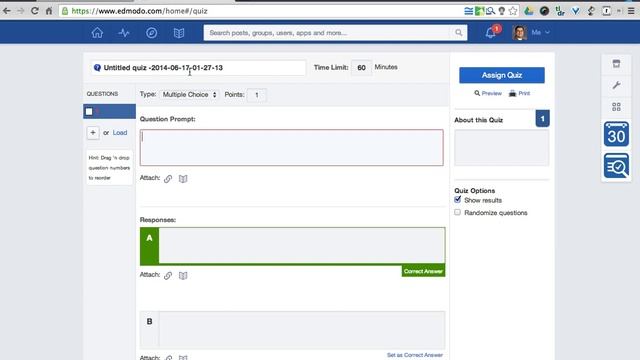Image resolution: width=640 pixels, height=360 pixels.
Task: Bookmark this page with the star
Action: tap(513, 11)
